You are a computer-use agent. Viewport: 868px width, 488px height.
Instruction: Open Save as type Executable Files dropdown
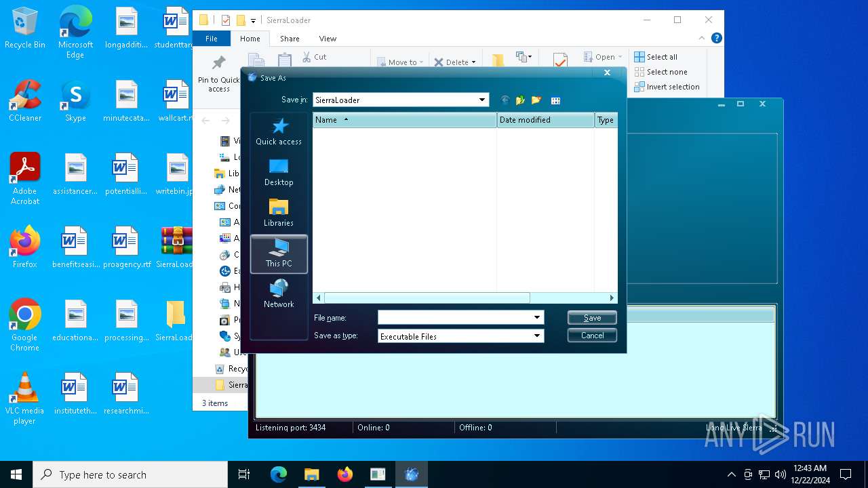[537, 335]
